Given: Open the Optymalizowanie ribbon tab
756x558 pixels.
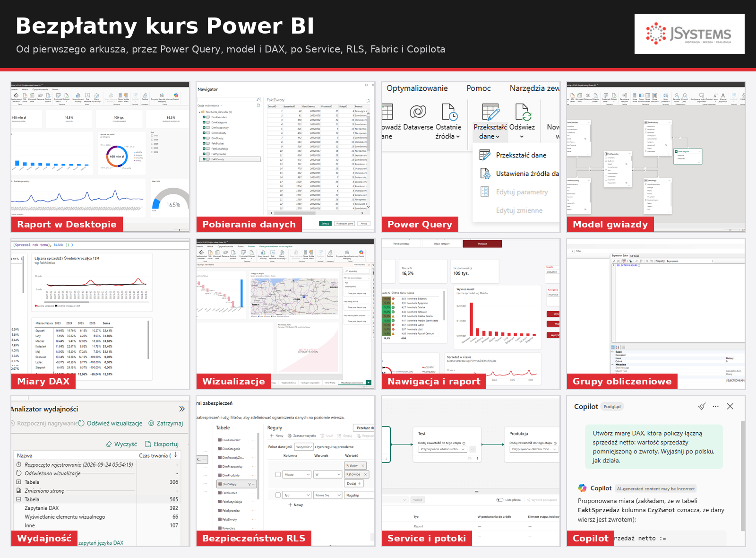Looking at the screenshot, I should (x=417, y=88).
